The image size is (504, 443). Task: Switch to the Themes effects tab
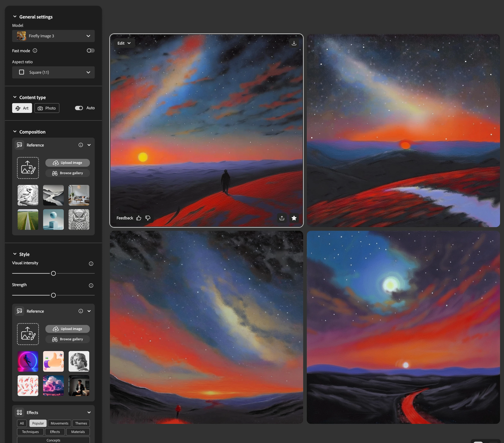pos(81,423)
